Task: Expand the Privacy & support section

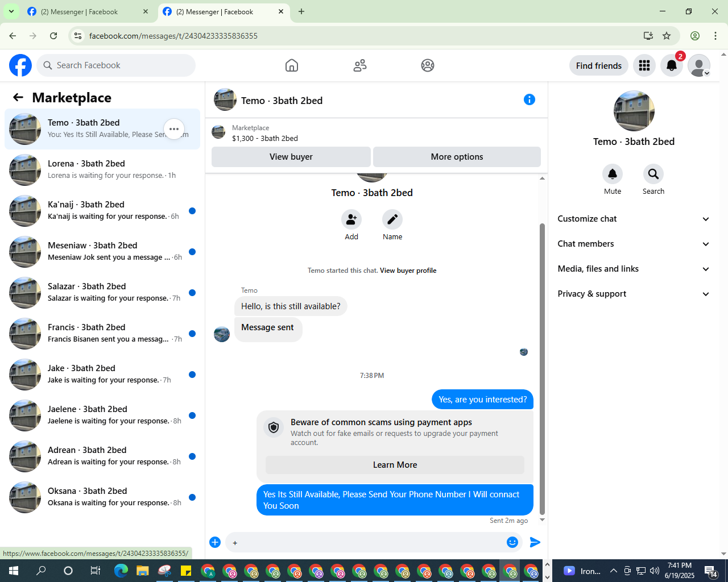Action: pyautogui.click(x=634, y=294)
